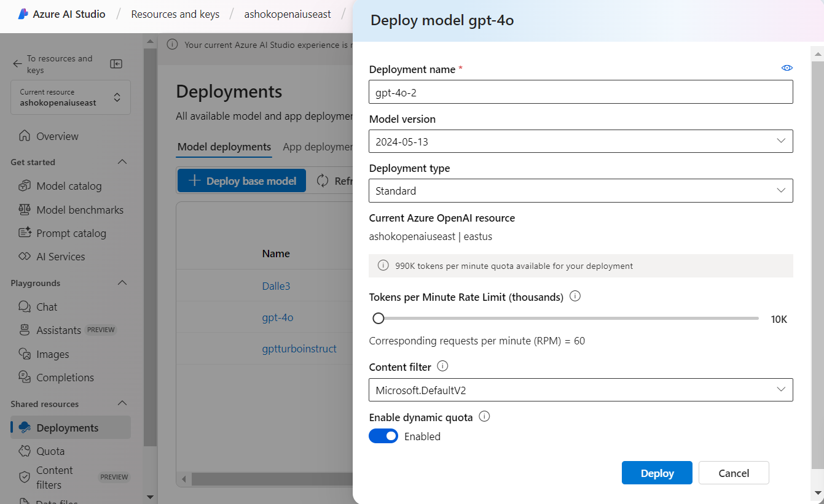This screenshot has width=824, height=504.
Task: Click the dialog vertical scrollbar
Action: tap(817, 264)
